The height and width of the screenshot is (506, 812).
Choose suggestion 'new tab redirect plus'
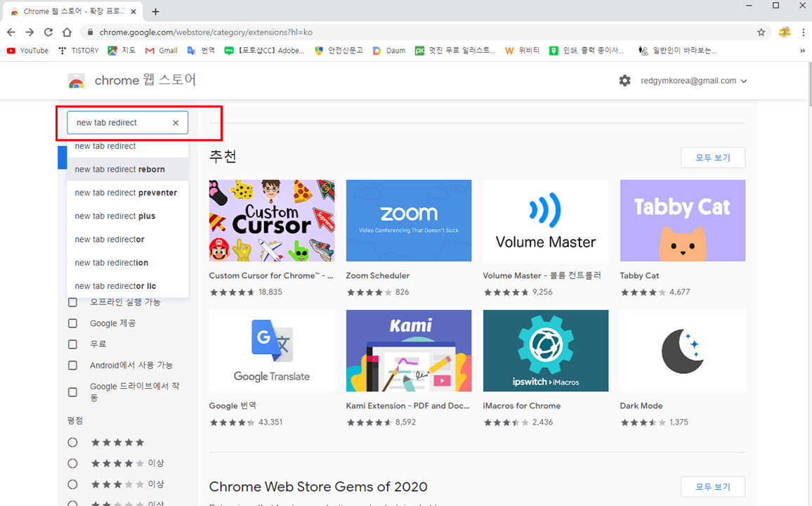(127, 216)
